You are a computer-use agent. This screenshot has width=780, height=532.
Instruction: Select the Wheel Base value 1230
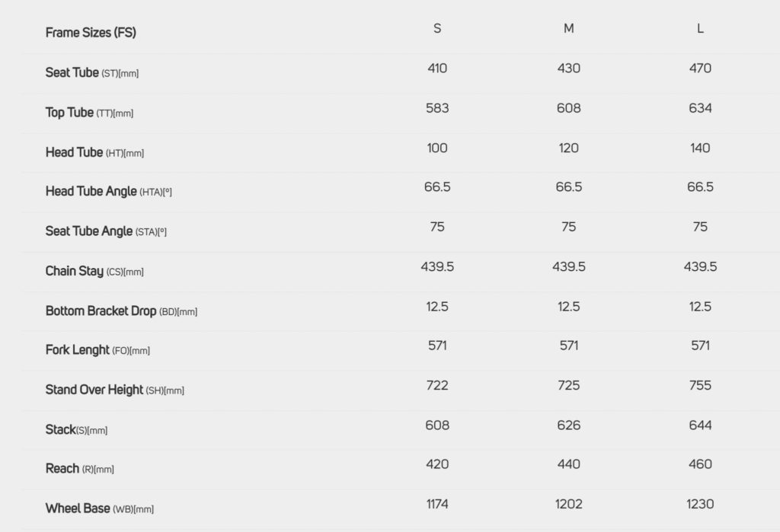point(700,504)
